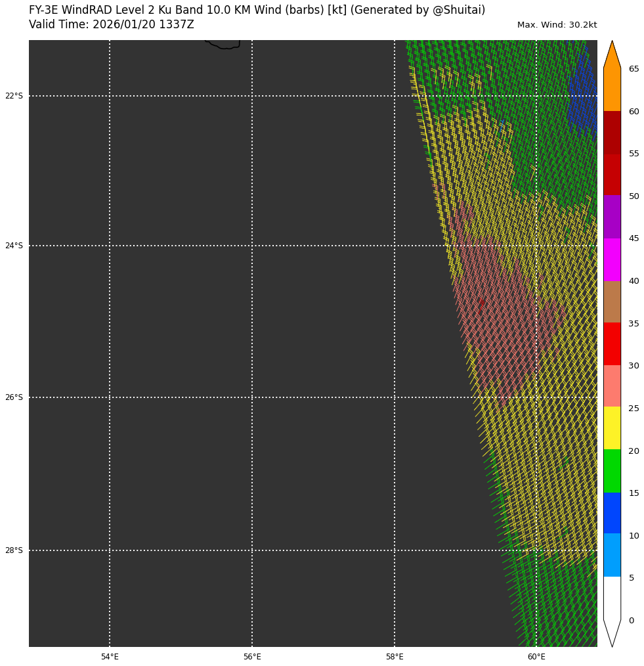This screenshot has width=644, height=666.
Task: Select the 56°E longitude axis label
Action: coord(252,657)
